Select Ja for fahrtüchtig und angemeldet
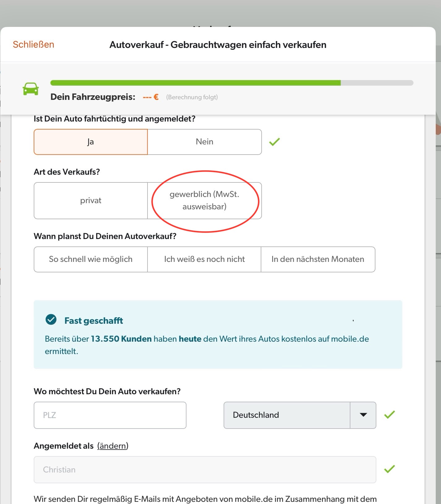The height and width of the screenshot is (504, 441). click(91, 142)
